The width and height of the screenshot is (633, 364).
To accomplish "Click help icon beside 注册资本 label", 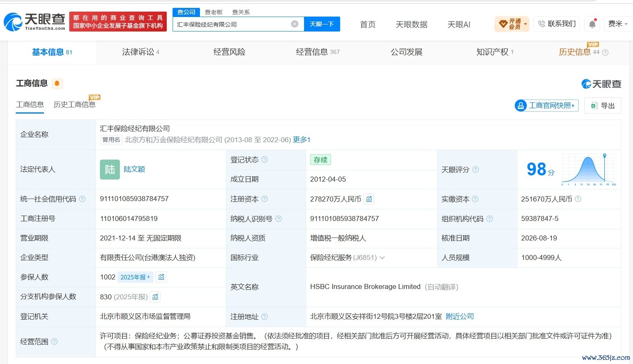I will (265, 199).
